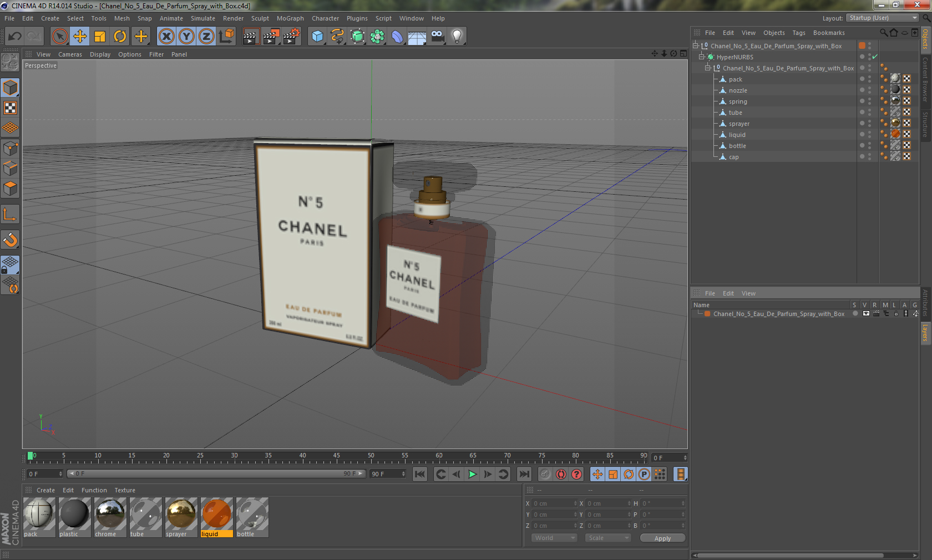Toggle HyperNURBS enable checkmark

[x=875, y=57]
